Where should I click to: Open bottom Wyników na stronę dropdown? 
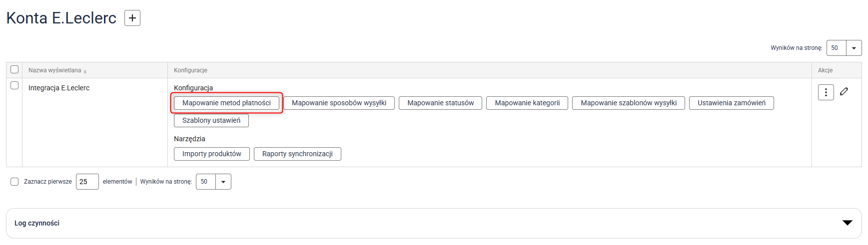[223, 182]
